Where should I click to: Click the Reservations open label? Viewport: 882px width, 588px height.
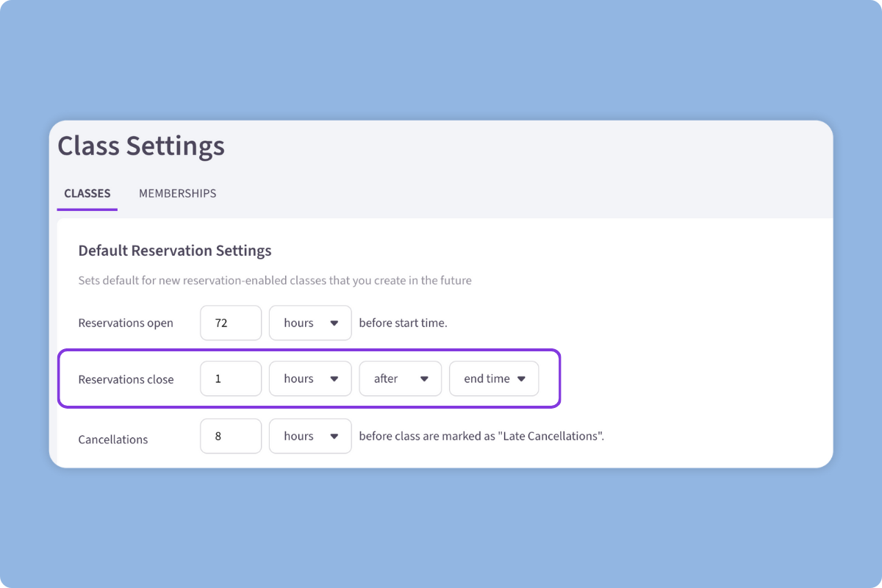[126, 323]
